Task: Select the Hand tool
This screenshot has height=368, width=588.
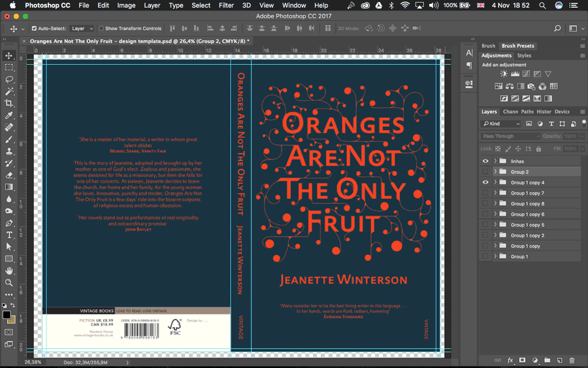Action: [x=9, y=271]
